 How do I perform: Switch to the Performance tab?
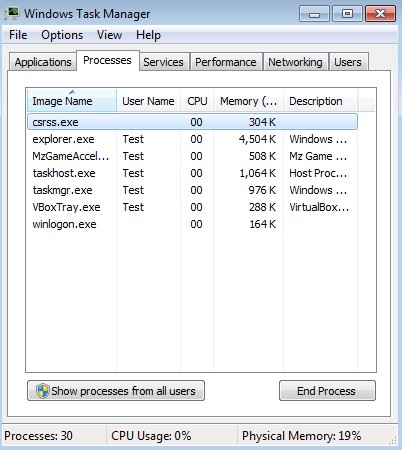tap(226, 62)
